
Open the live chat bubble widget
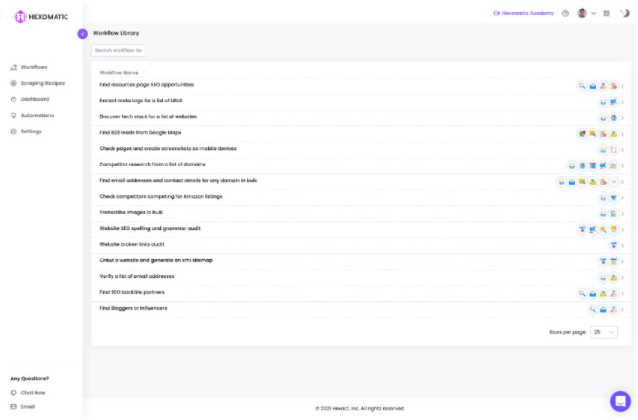pyautogui.click(x=620, y=401)
